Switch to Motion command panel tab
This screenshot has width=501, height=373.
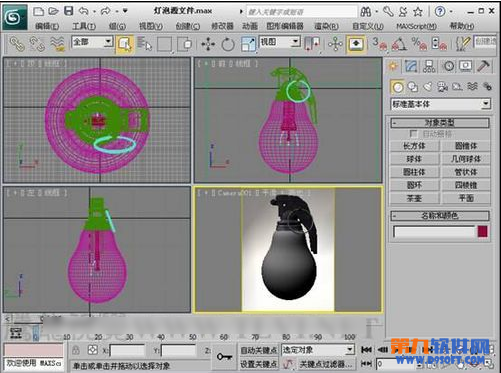coord(448,66)
